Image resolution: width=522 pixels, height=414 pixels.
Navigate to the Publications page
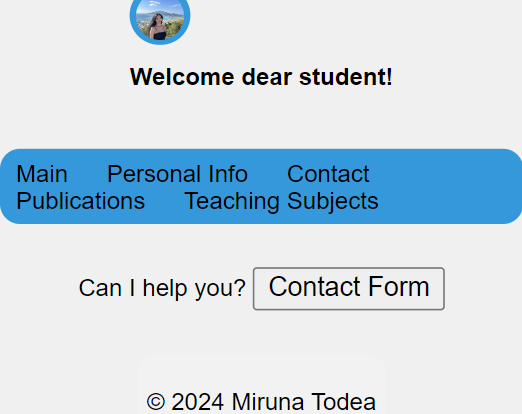pos(81,201)
